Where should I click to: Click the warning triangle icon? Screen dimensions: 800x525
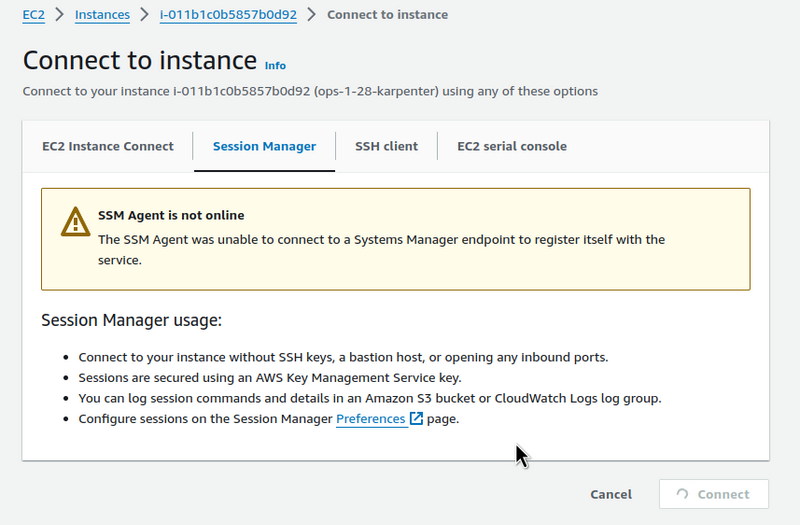(x=76, y=221)
